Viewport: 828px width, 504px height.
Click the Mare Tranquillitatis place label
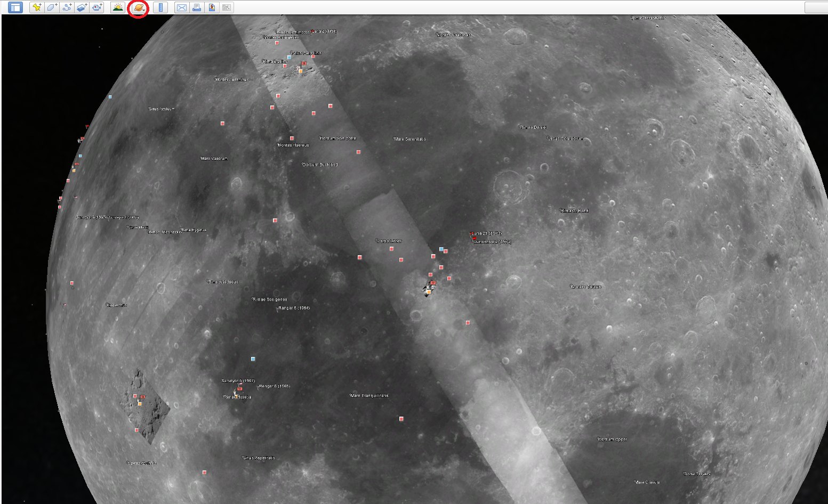tap(369, 396)
